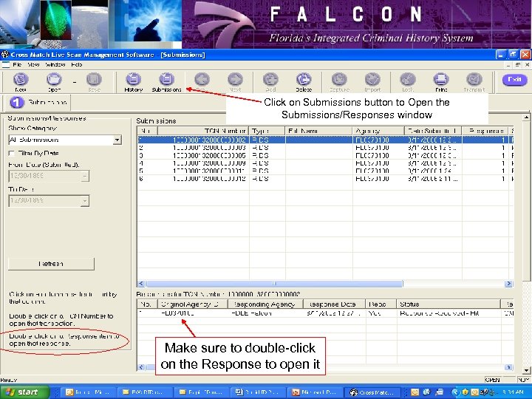Select submission row number 5
The height and width of the screenshot is (399, 532).
pyautogui.click(x=325, y=171)
